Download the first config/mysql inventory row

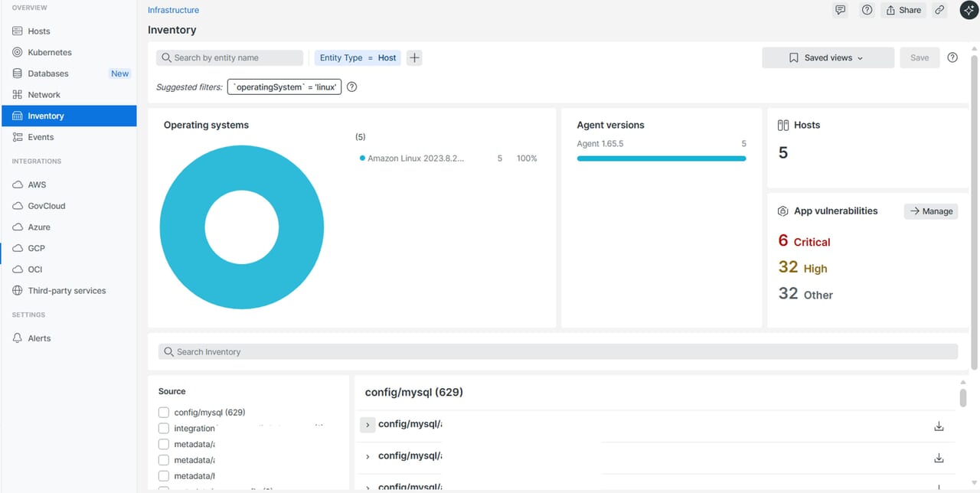point(939,426)
